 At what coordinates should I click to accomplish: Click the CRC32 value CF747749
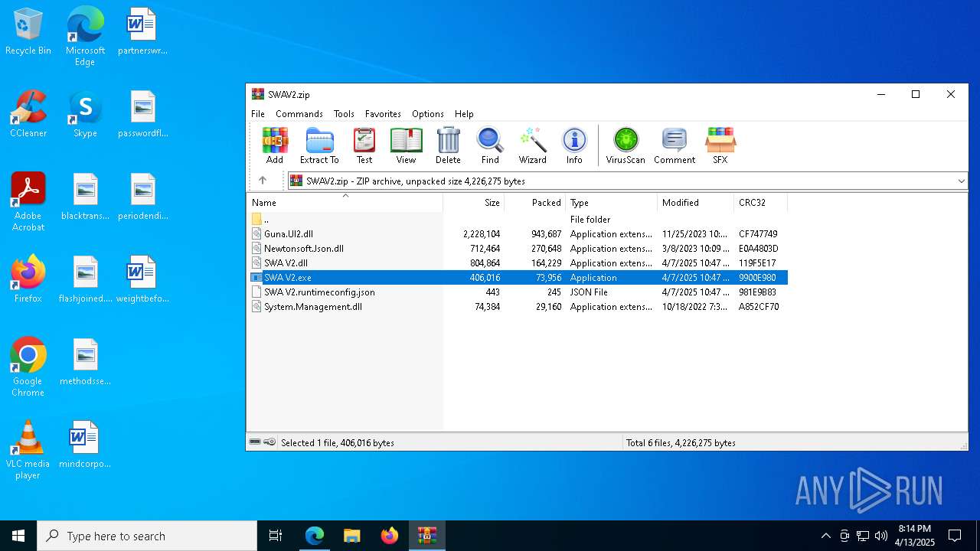(758, 234)
